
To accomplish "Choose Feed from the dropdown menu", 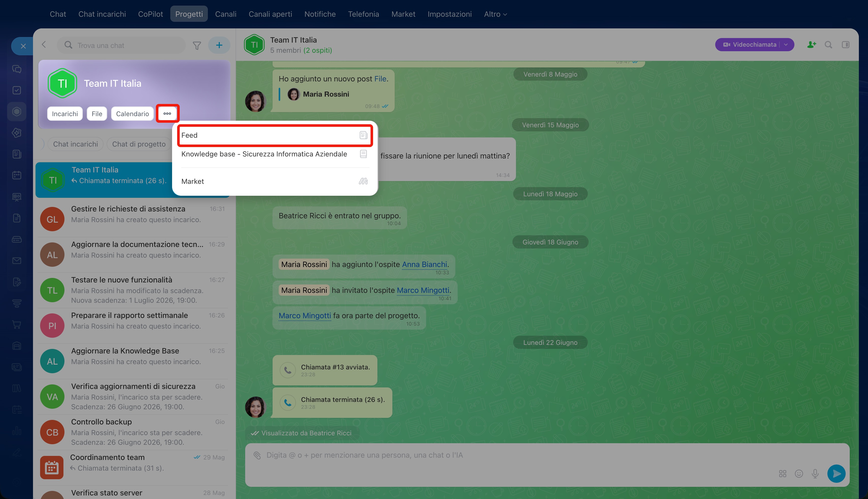I will tap(275, 135).
